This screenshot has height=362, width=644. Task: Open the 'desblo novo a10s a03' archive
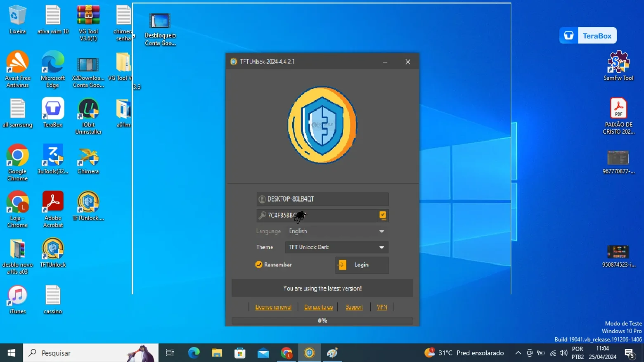(17, 256)
